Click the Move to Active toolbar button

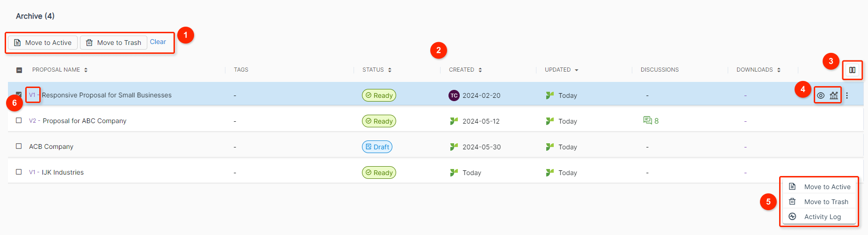tap(43, 43)
